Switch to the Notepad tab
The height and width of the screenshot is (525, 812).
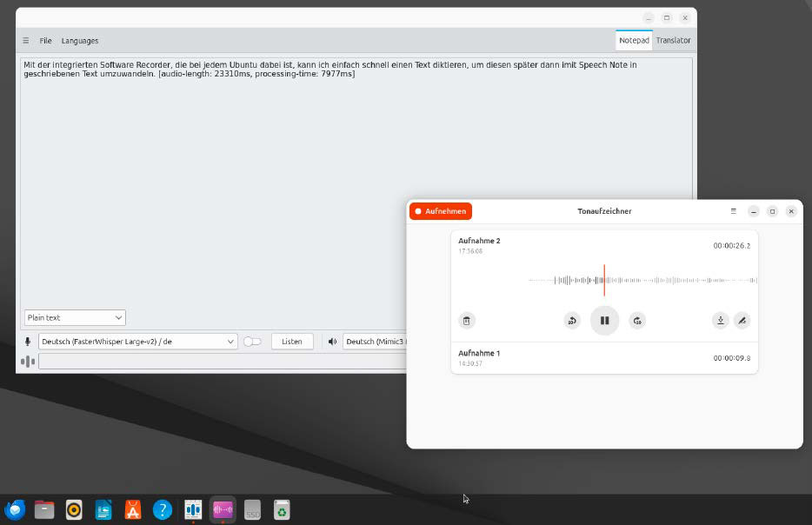pyautogui.click(x=634, y=40)
